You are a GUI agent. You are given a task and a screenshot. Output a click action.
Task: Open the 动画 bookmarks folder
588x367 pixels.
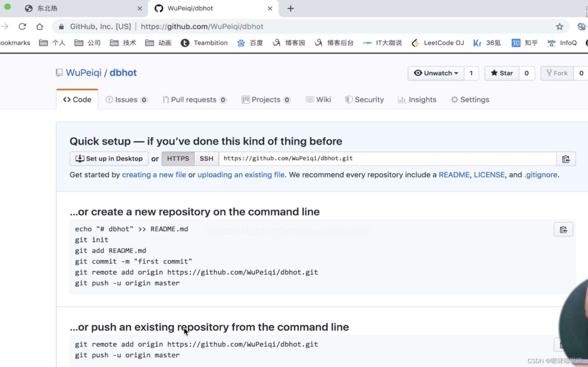pyautogui.click(x=158, y=43)
